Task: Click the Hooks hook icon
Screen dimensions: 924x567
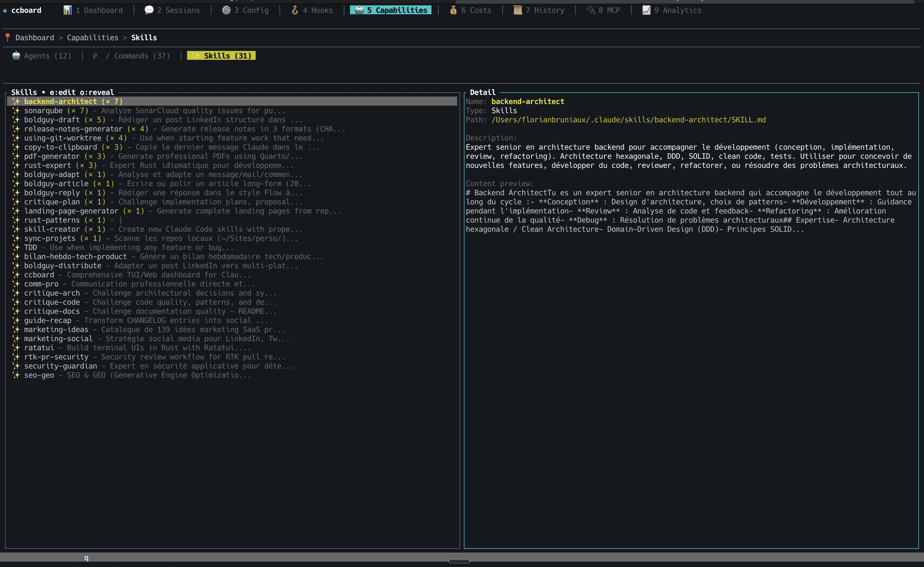Action: point(295,10)
